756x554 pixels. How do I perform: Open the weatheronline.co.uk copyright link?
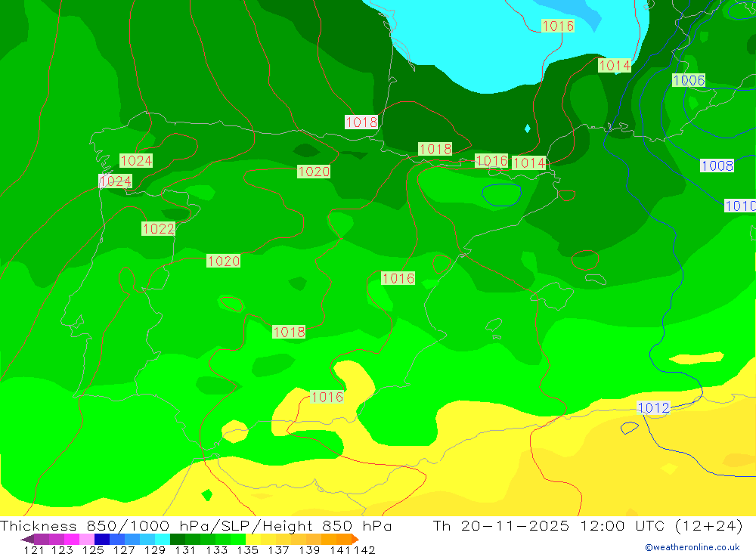click(692, 547)
